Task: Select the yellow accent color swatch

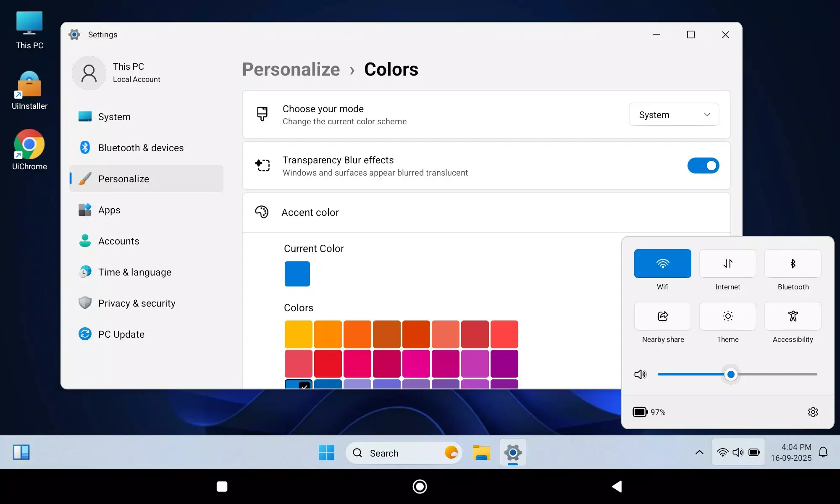Action: 297,333
